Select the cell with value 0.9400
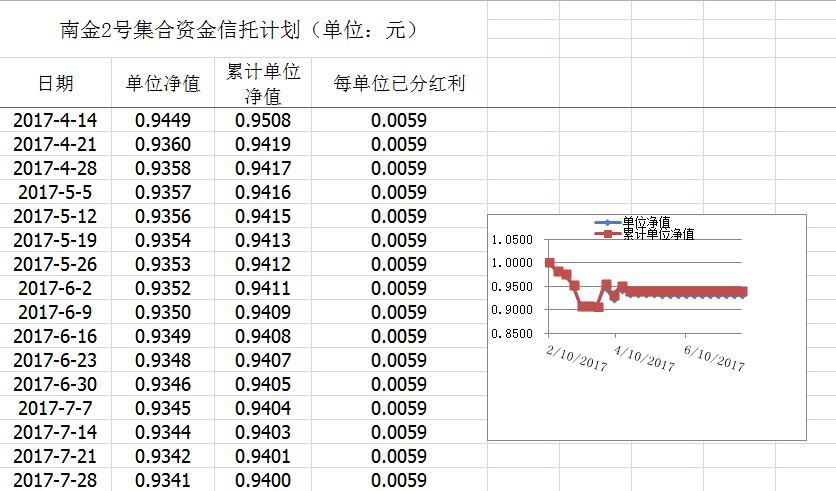Viewport: 836px width, 491px height. pos(263,480)
